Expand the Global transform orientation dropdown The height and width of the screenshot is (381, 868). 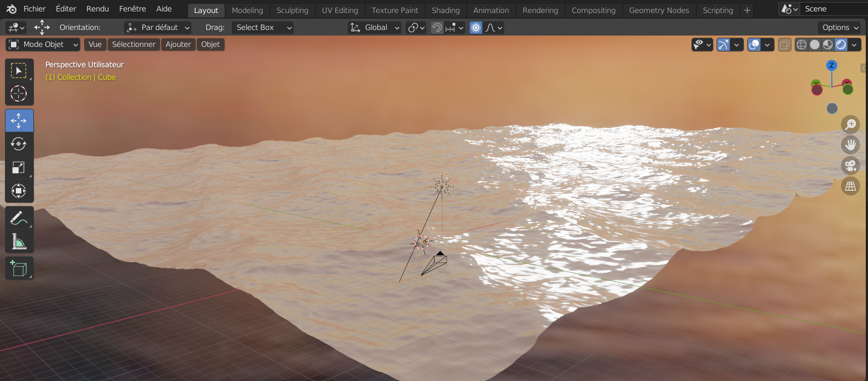(x=376, y=27)
